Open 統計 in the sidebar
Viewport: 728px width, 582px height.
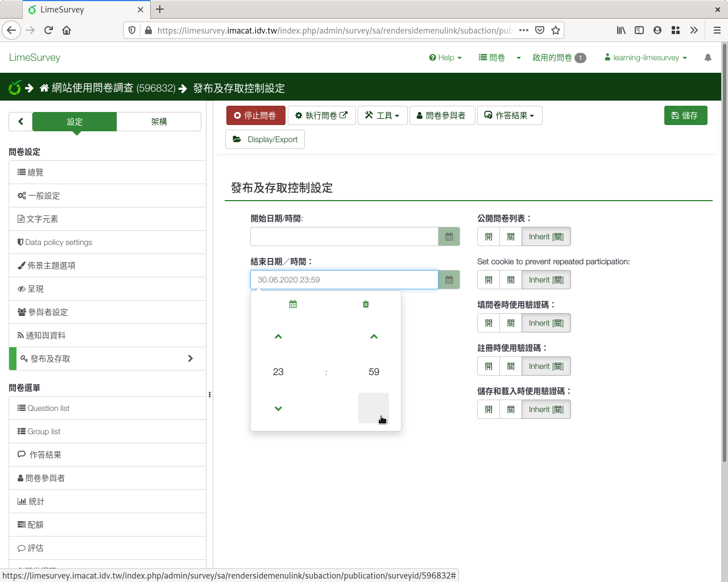coord(107,501)
